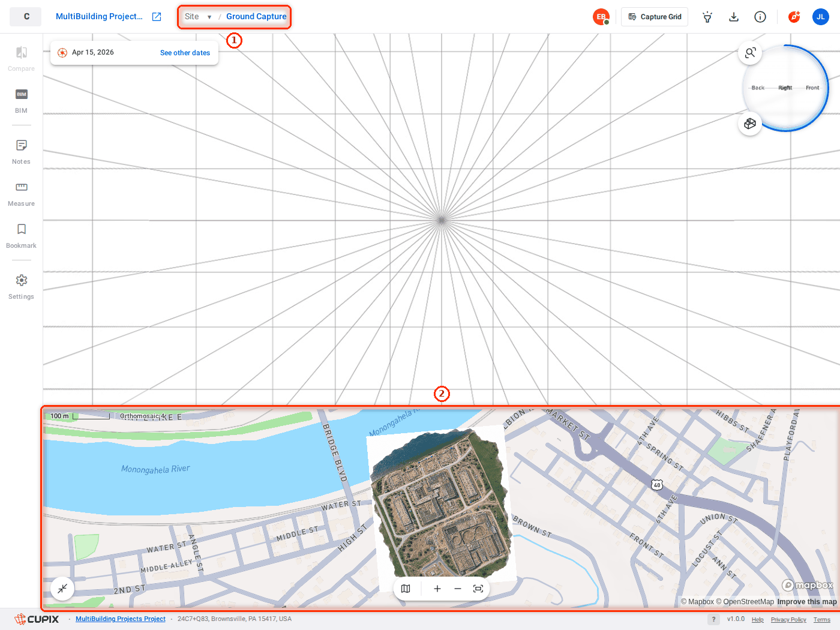The width and height of the screenshot is (840, 630).
Task: Open the Compare tool in sidebar
Action: click(x=21, y=59)
